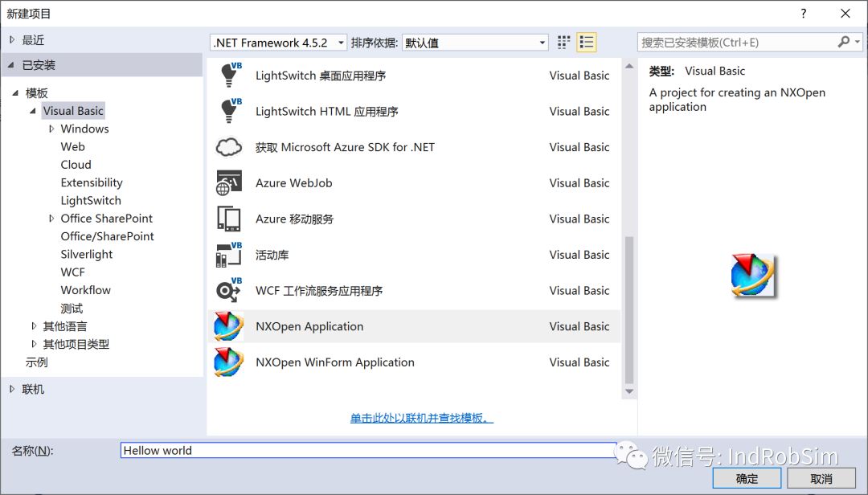Select the 测试 category
The height and width of the screenshot is (495, 868).
72,308
